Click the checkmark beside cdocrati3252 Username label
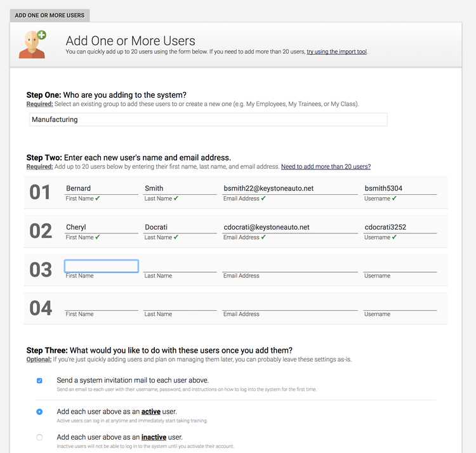 (394, 237)
